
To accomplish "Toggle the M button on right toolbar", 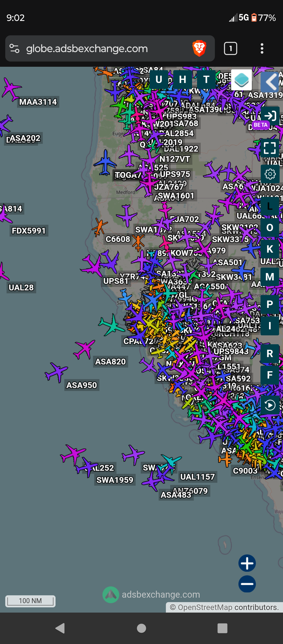I will point(270,277).
